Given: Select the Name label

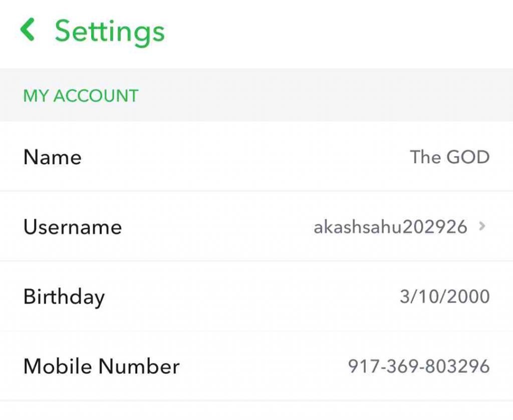Looking at the screenshot, I should [x=52, y=157].
